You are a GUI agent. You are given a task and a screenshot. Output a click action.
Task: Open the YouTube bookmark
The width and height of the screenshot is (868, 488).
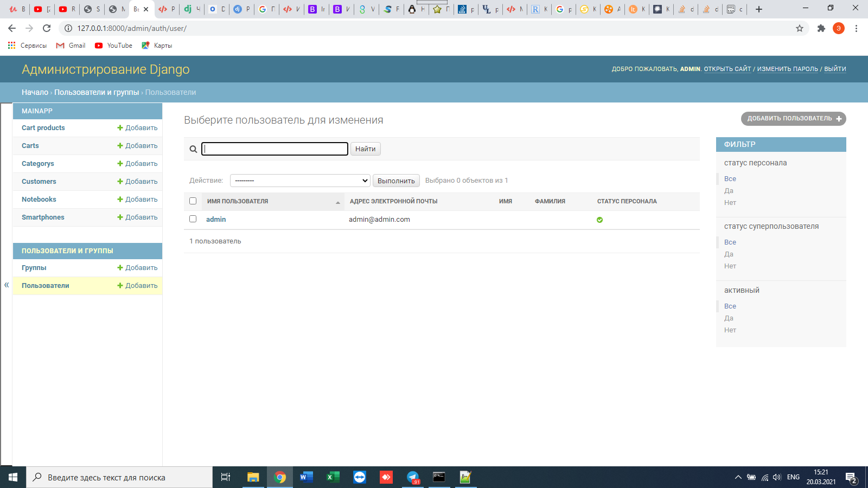click(x=113, y=46)
